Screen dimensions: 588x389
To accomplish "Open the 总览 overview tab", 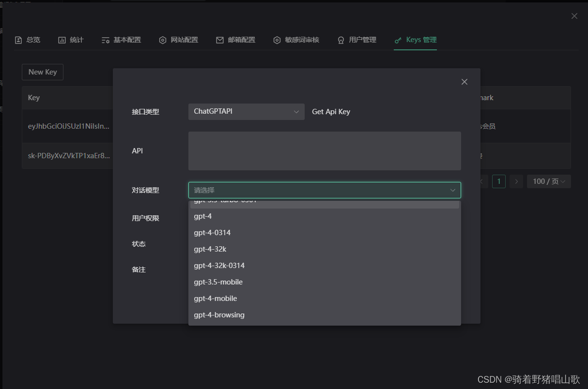I will pos(28,40).
